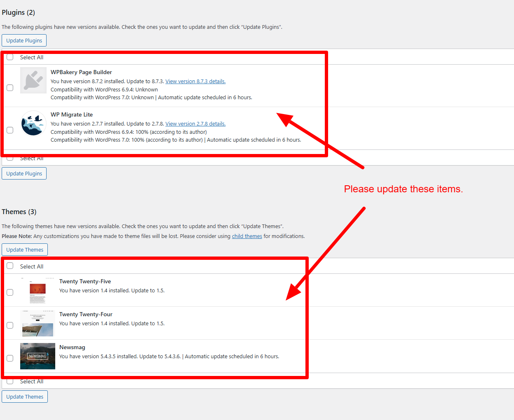
Task: Click the Update Plugins button below the plugin list
Action: pyautogui.click(x=24, y=173)
